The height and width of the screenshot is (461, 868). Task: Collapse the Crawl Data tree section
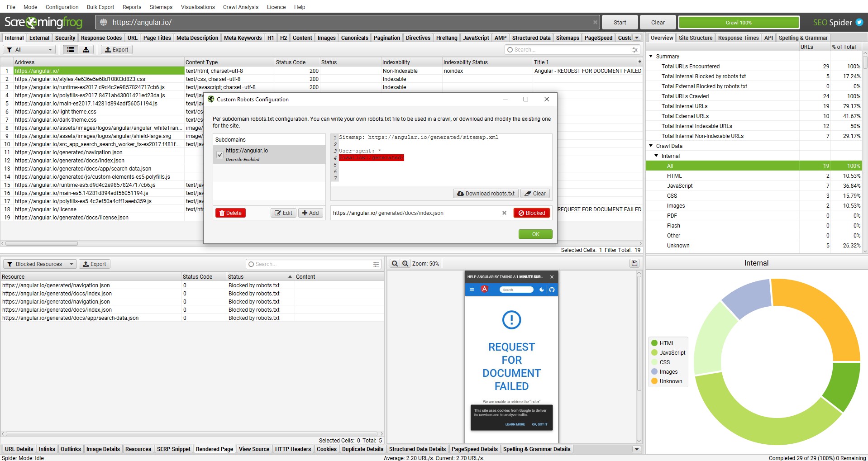(x=651, y=146)
